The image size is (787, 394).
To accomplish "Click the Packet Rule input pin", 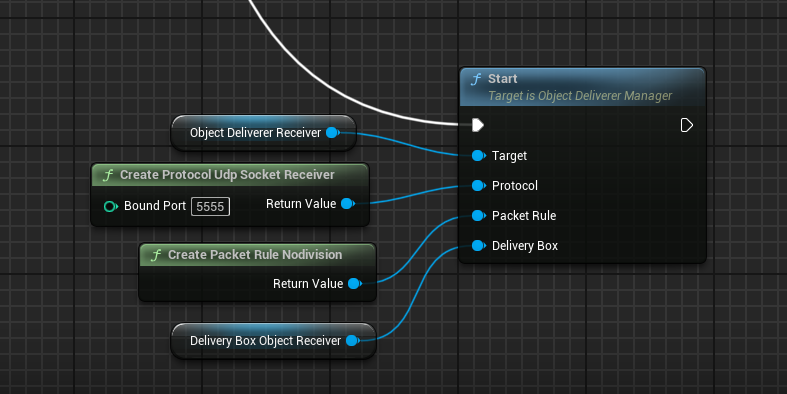I will (479, 216).
